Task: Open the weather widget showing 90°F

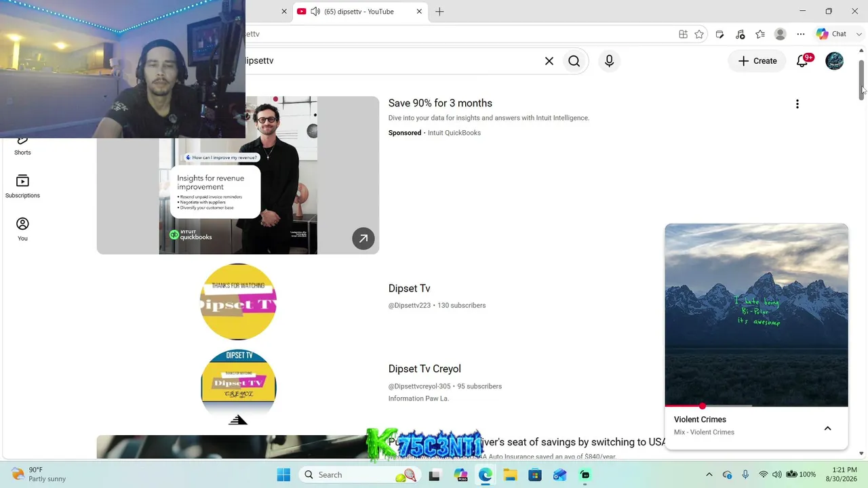Action: point(39,474)
